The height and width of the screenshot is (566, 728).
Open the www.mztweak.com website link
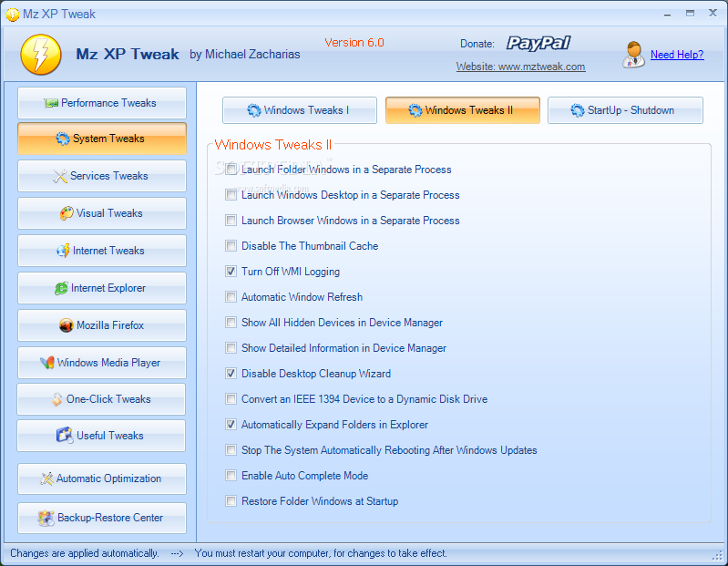click(520, 67)
